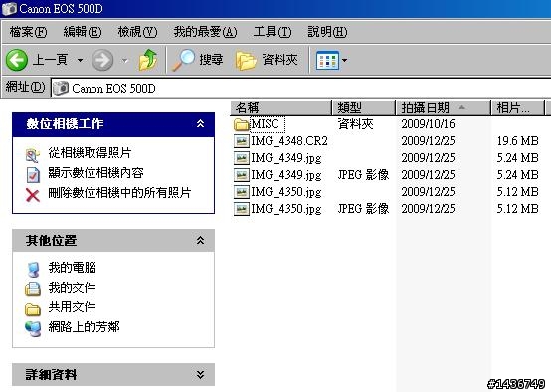Image resolution: width=551 pixels, height=392 pixels.
Task: Click the 資料夾 type cell of MISC
Action: tap(355, 124)
